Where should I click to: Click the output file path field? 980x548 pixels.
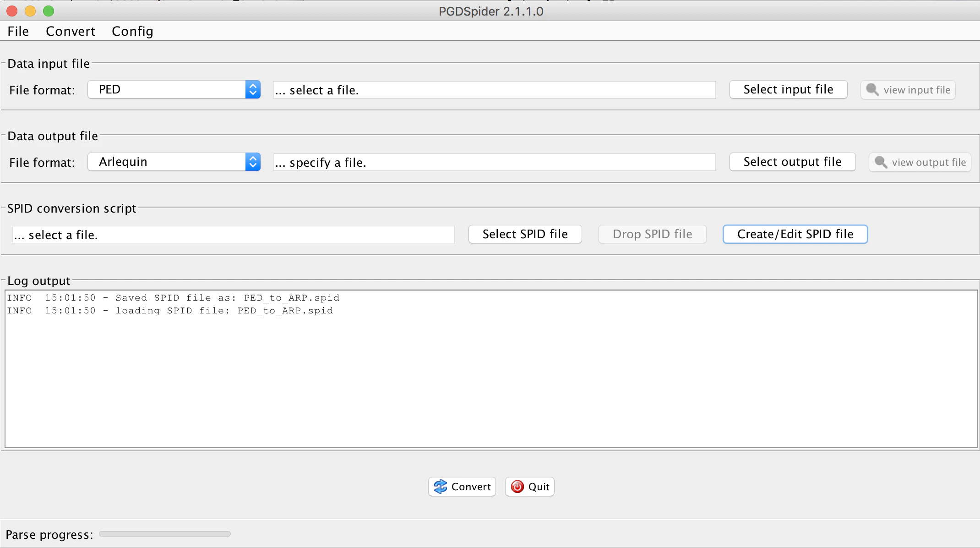click(x=494, y=162)
